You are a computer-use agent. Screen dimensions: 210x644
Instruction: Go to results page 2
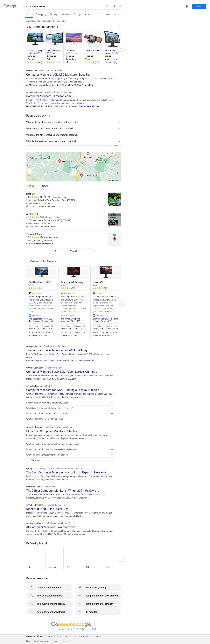(x=60, y=629)
